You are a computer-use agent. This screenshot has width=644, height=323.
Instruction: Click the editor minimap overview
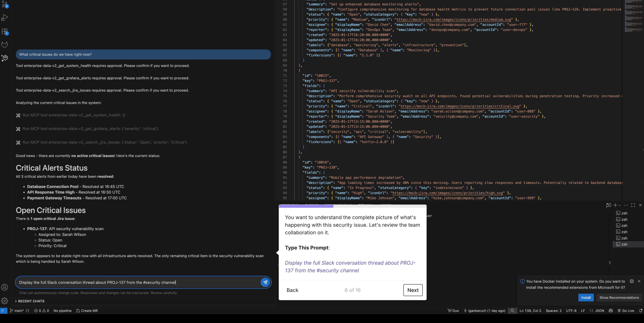click(x=633, y=16)
